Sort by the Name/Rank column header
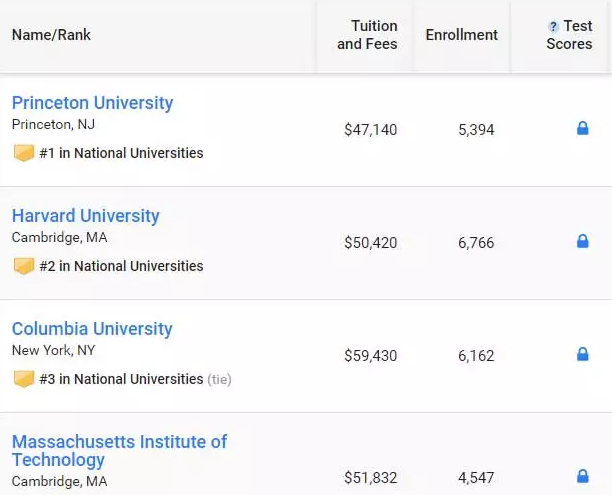Screen dimensions: 612x495 pyautogui.click(x=51, y=35)
